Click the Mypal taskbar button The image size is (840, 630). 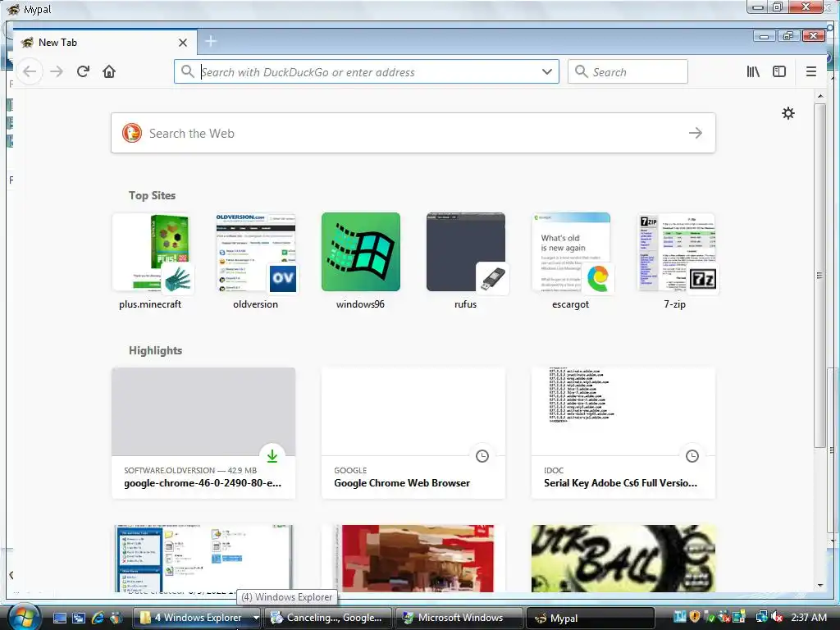591,618
